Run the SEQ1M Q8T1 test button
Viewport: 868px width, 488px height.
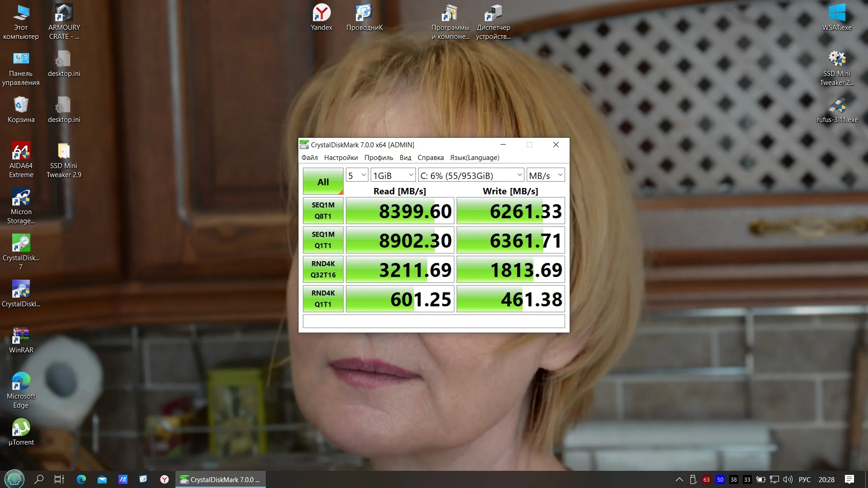pyautogui.click(x=323, y=211)
